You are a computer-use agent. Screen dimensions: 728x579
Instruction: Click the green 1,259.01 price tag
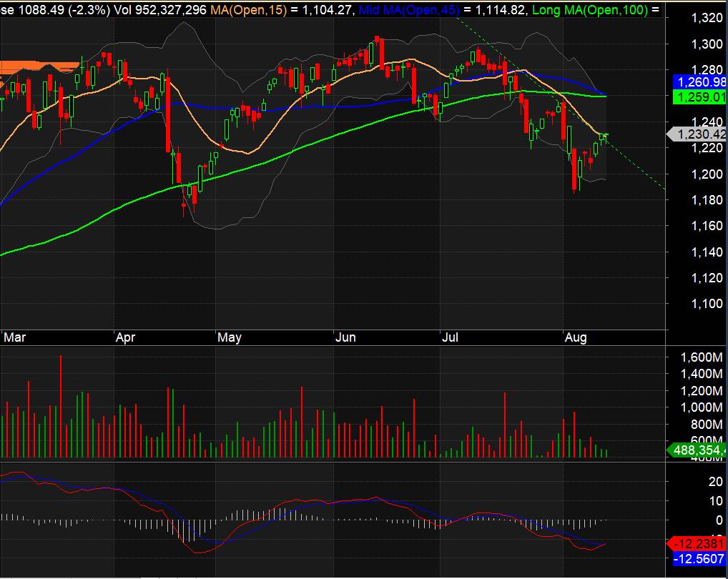(699, 96)
